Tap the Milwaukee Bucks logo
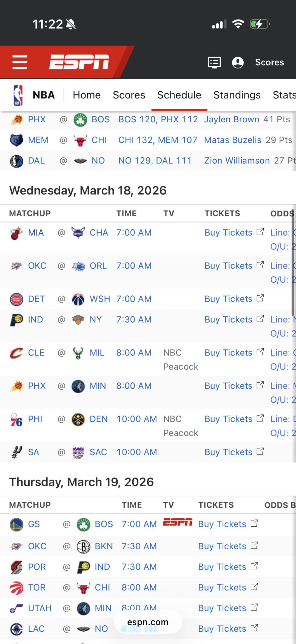Image resolution: width=296 pixels, height=644 pixels. point(78,353)
